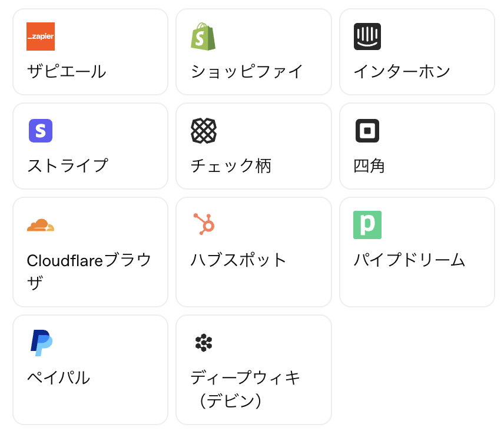
Task: Open the チェック柄 label text
Action: pos(231,166)
